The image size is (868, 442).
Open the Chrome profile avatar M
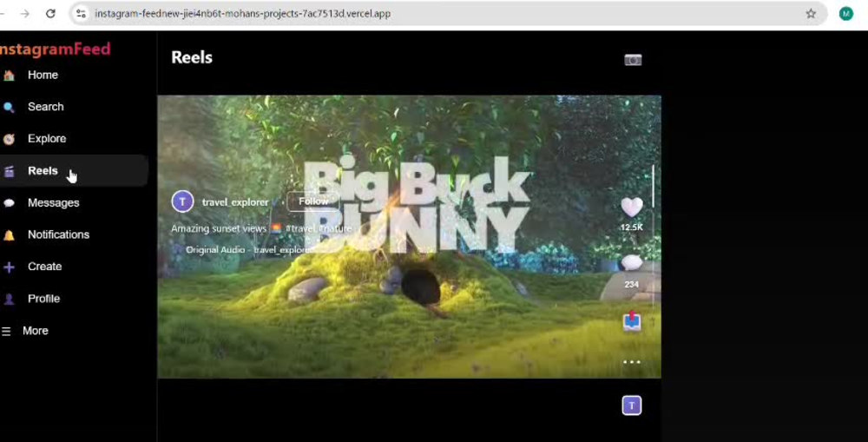point(845,14)
